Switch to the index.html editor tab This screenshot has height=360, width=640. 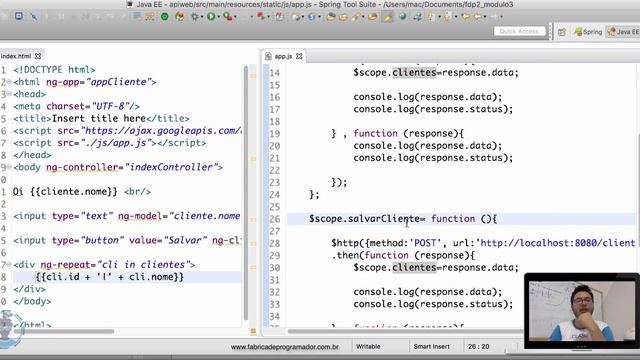16,56
